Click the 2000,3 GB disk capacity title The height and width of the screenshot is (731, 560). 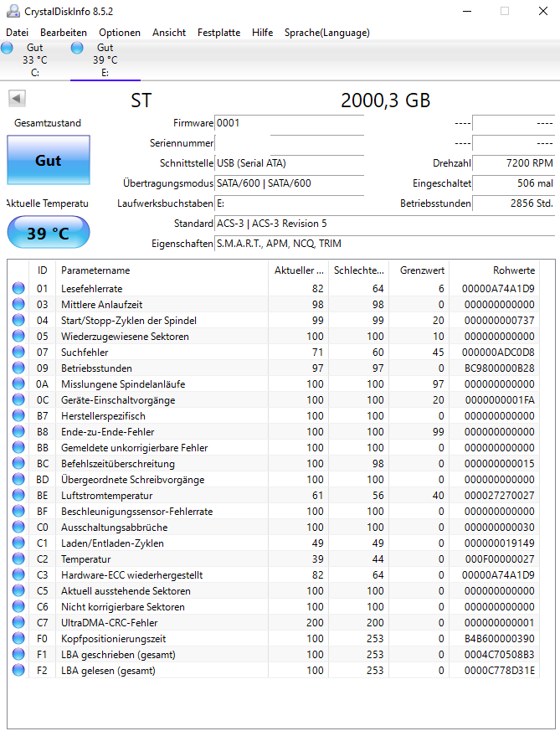click(x=385, y=100)
